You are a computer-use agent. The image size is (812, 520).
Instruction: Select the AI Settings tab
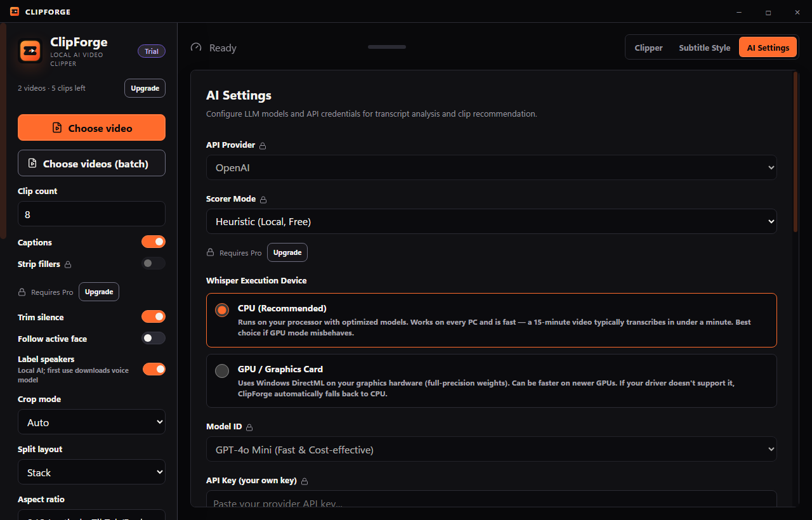pos(768,48)
